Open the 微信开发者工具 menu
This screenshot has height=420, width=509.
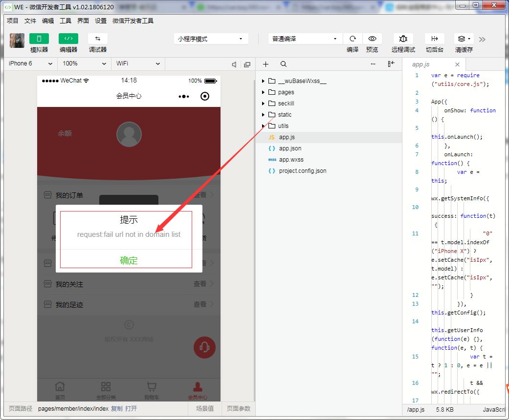[x=133, y=21]
